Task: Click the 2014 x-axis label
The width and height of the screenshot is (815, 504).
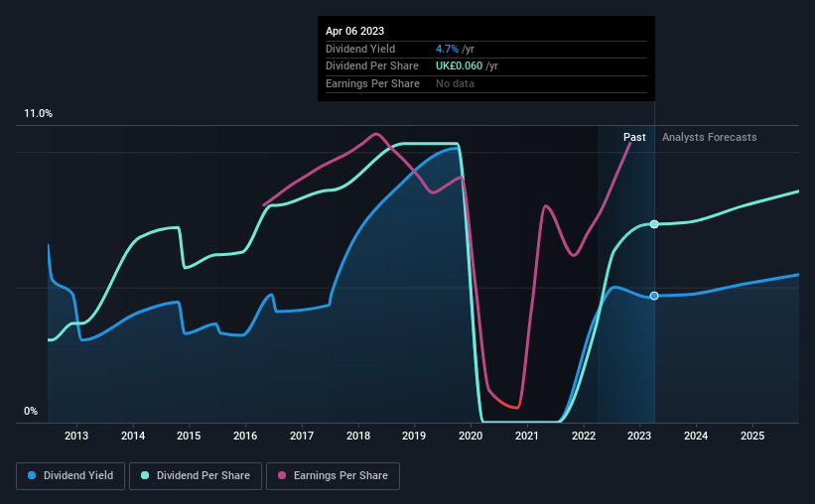Action: point(133,436)
